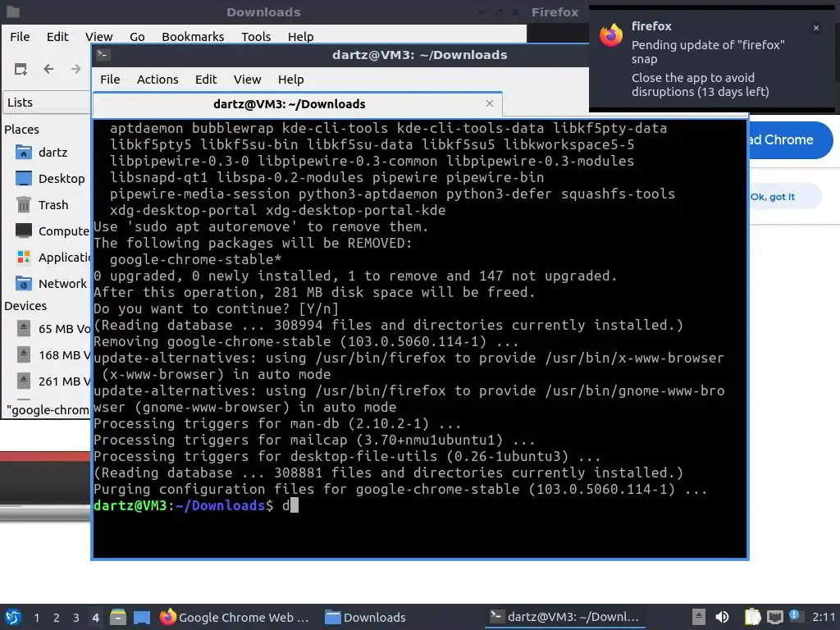840x630 pixels.
Task: Launch the file manager from the taskbar quick launch
Action: (118, 617)
